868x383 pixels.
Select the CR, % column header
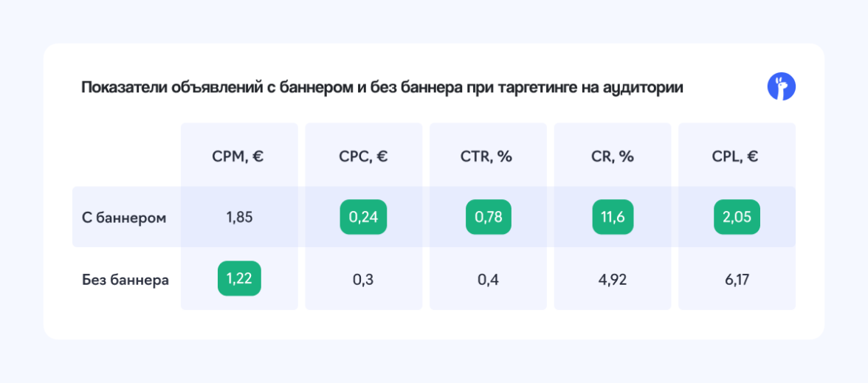click(x=613, y=156)
